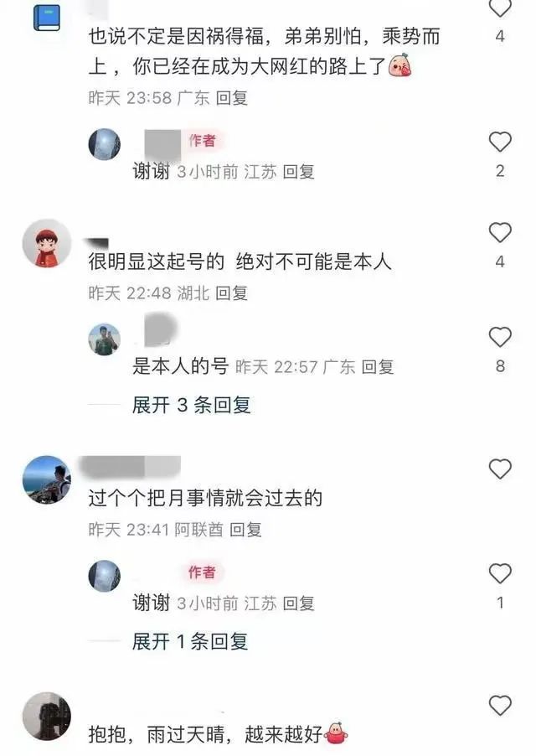Tap heart on 很明显这起号的 comment

point(500,232)
